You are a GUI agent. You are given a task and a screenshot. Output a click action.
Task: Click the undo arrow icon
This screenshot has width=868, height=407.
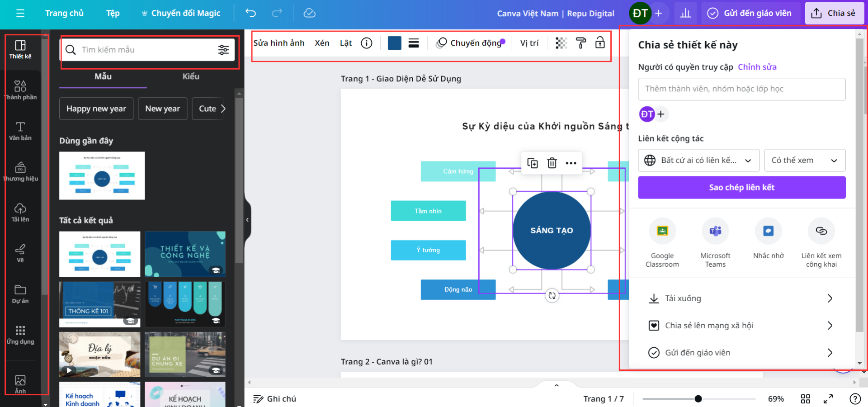250,13
